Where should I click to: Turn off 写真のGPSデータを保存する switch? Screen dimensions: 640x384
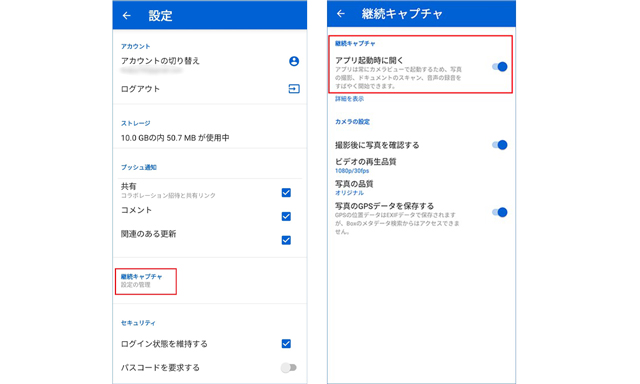(500, 212)
